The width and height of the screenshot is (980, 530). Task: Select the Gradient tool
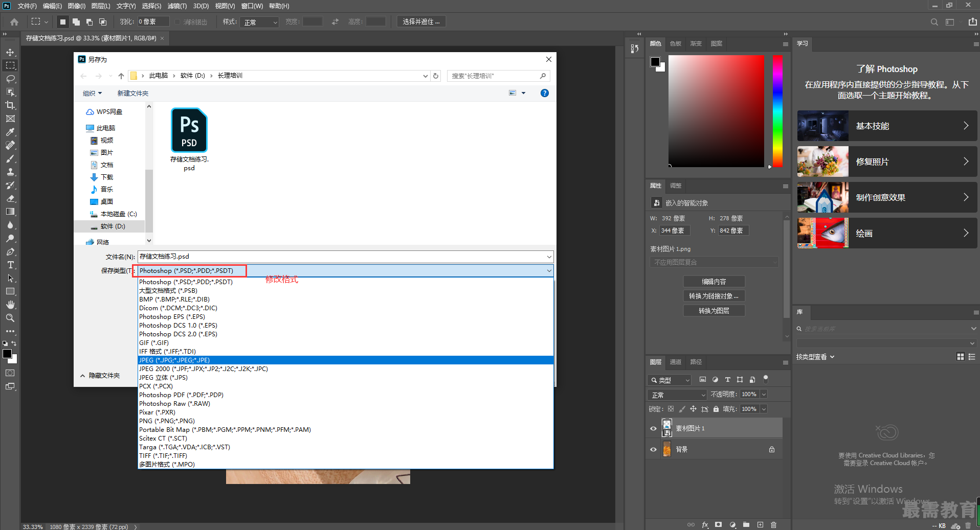click(x=10, y=212)
